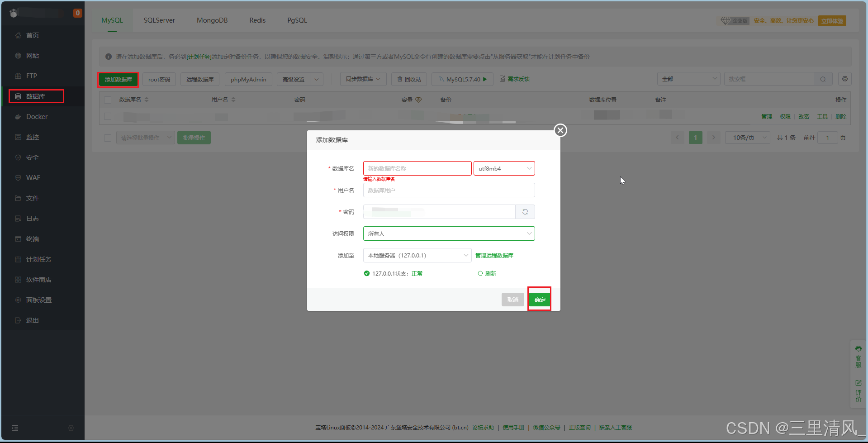Click the 软件商店 store sidebar icon
This screenshot has width=868, height=443.
click(x=18, y=280)
